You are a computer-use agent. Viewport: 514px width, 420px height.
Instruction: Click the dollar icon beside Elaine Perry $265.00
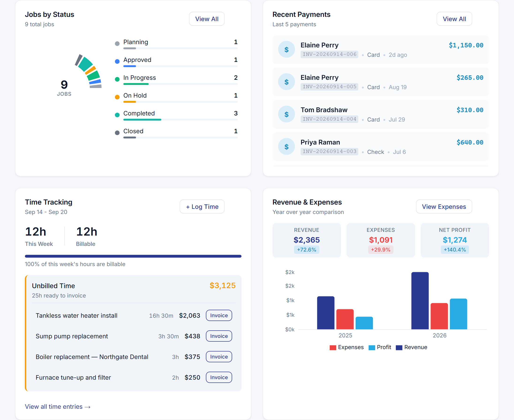click(x=286, y=82)
